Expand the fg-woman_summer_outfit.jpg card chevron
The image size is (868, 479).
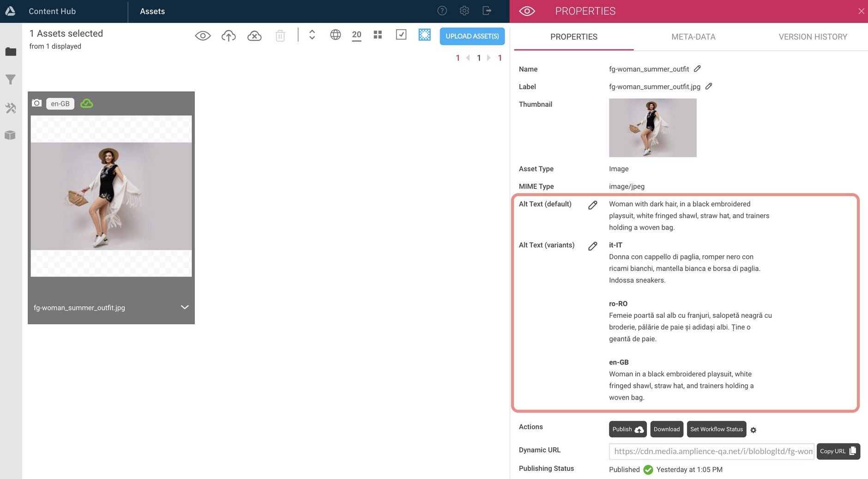point(185,307)
